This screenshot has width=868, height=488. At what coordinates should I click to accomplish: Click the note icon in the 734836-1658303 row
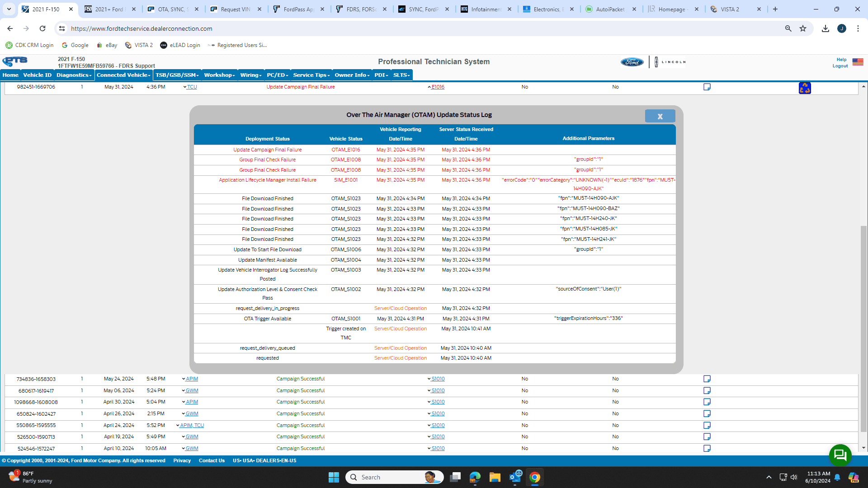707,379
